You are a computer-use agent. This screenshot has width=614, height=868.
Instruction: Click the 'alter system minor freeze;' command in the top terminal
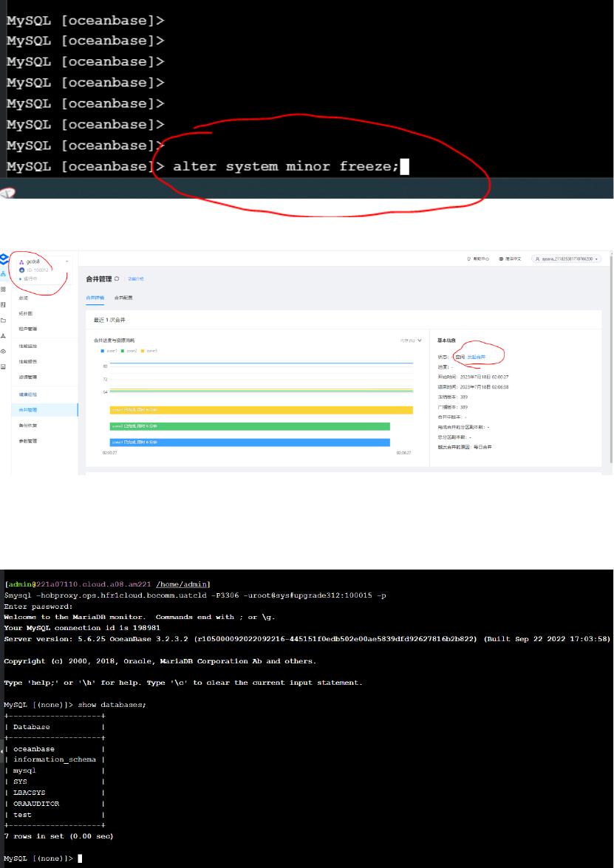[286, 166]
